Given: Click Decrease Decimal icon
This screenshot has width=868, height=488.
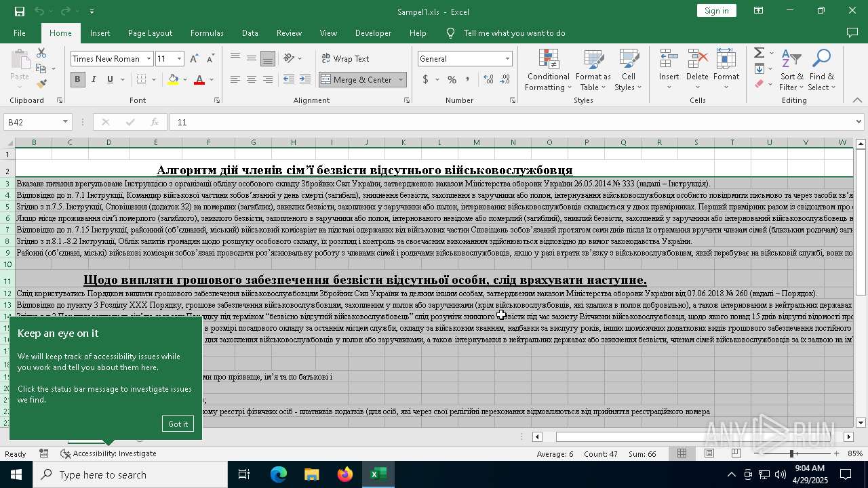Looking at the screenshot, I should 506,79.
